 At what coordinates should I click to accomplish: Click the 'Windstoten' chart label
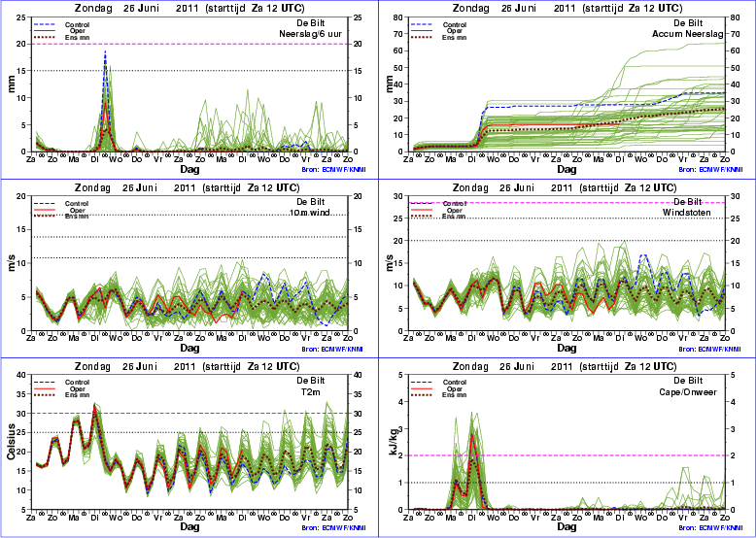tap(685, 213)
